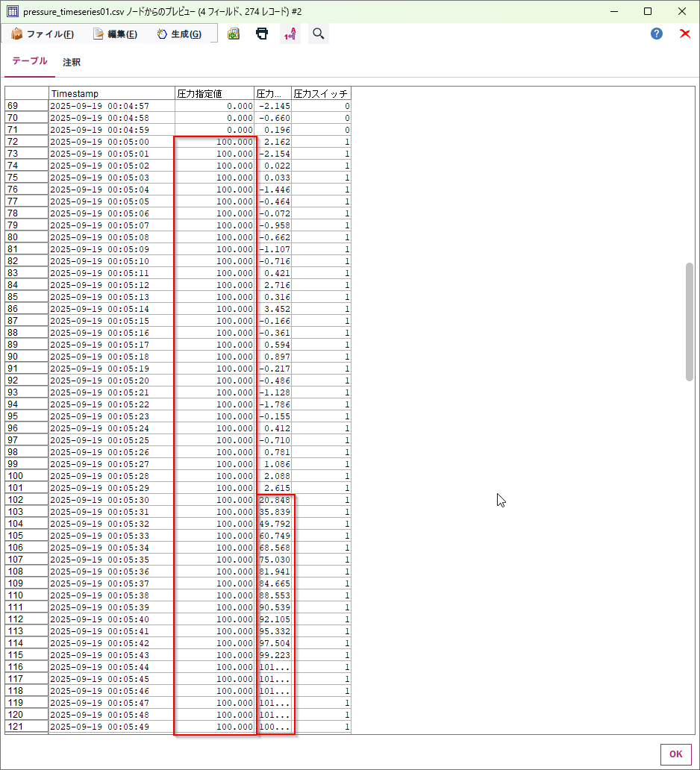Open the search magnifier tool

[319, 34]
